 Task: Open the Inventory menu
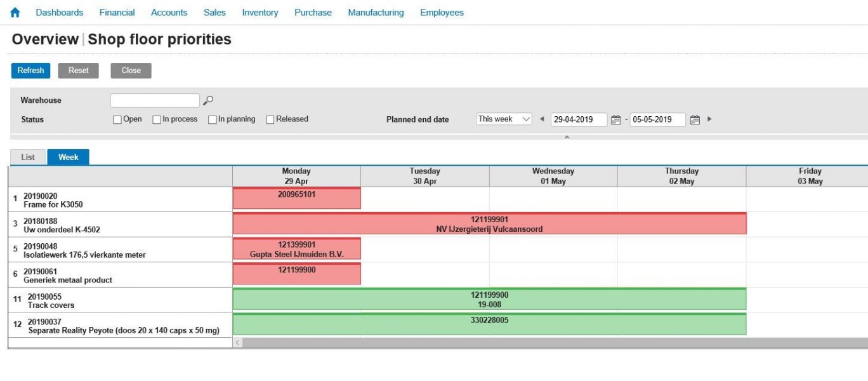[260, 13]
